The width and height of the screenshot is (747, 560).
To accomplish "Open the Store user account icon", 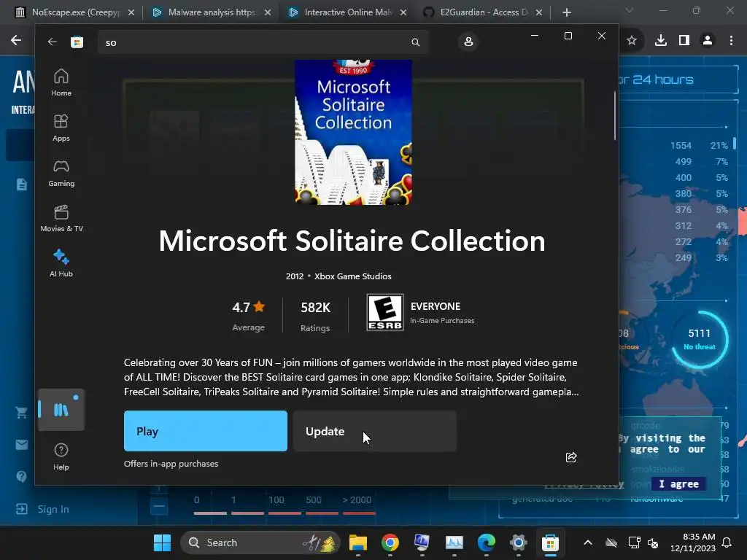I will (468, 42).
